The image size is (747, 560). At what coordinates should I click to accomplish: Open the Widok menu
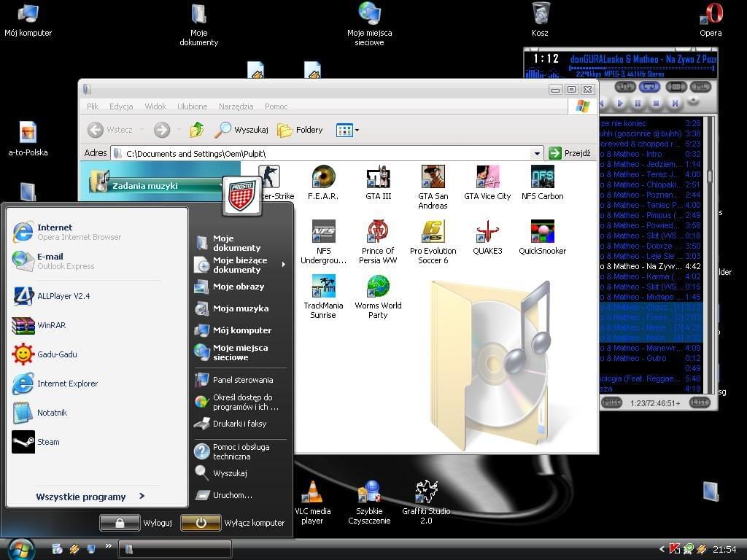click(x=155, y=106)
